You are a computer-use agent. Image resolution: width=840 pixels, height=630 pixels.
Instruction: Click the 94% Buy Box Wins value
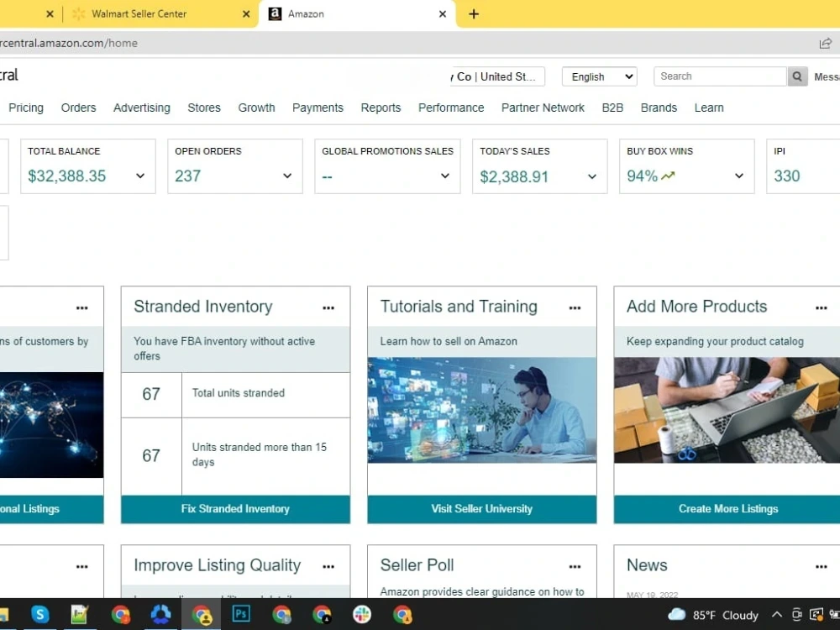pyautogui.click(x=642, y=176)
